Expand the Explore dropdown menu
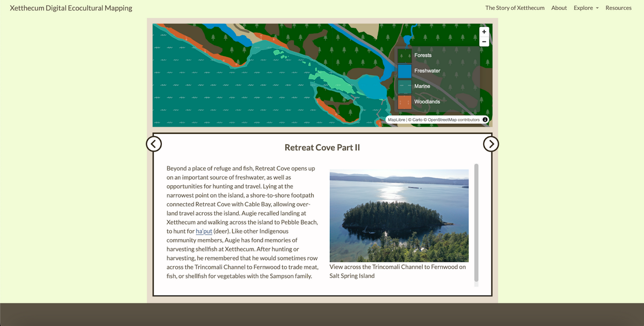644x326 pixels. point(586,8)
